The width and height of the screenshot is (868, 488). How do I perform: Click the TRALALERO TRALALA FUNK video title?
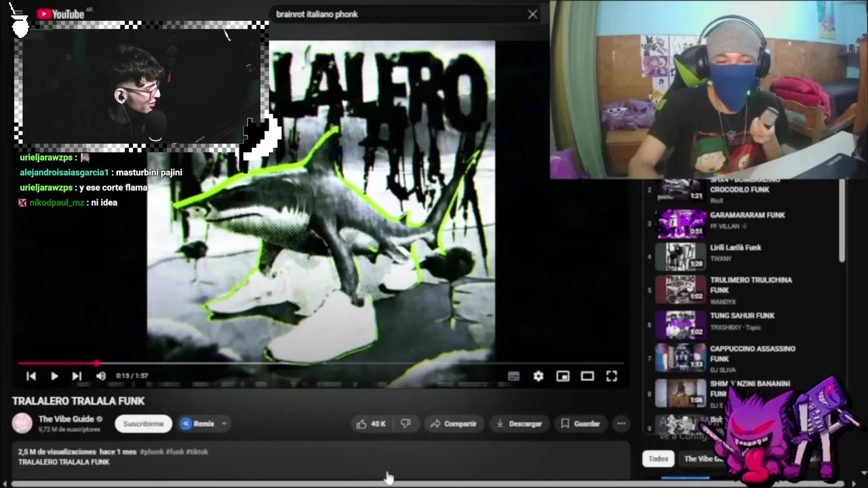click(x=78, y=401)
